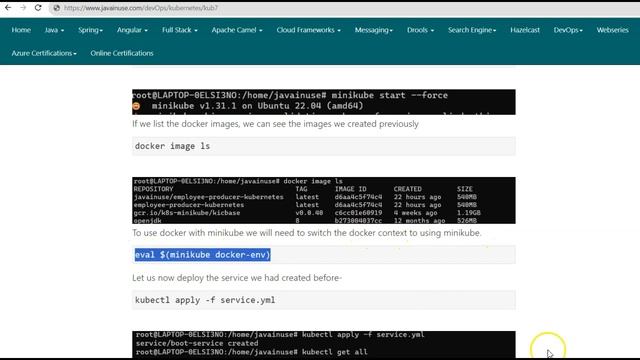This screenshot has width=640, height=360.
Task: Expand the Full Stack dropdown menu
Action: point(180,30)
